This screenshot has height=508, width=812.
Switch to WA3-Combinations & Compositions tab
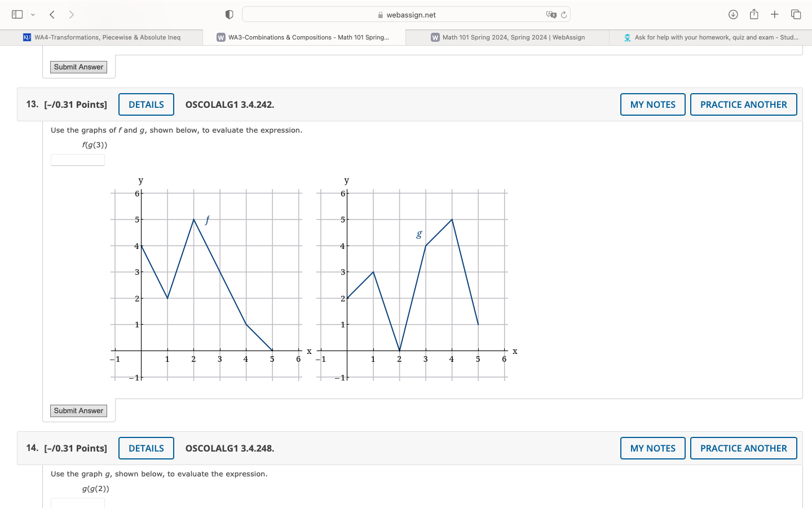coord(303,37)
